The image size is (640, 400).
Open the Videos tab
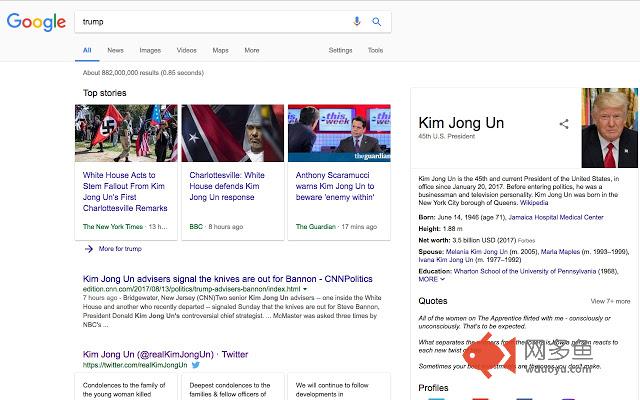click(187, 50)
